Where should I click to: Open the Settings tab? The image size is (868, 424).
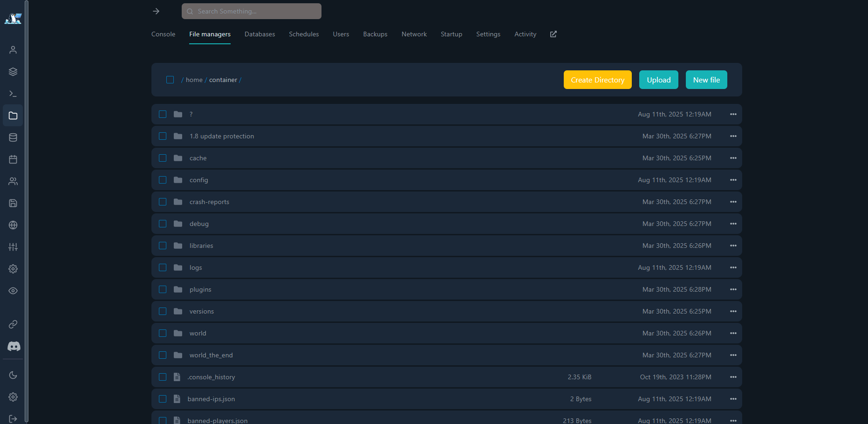tap(488, 34)
